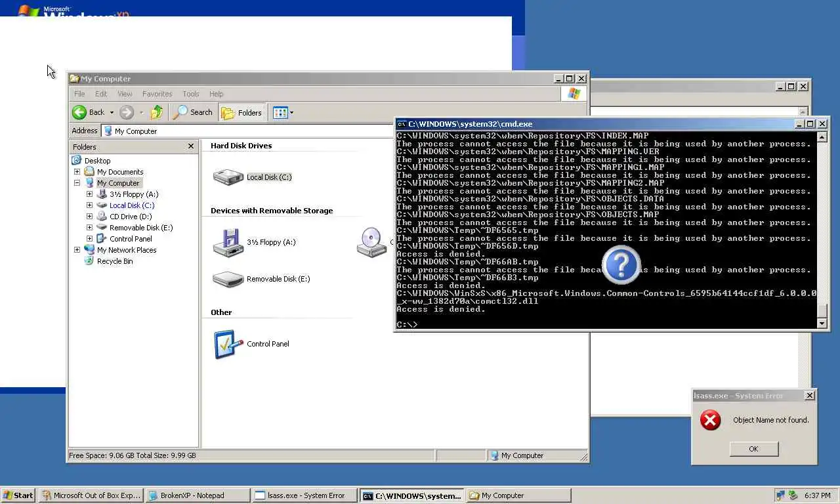
Task: Click OK in lsass.exe error dialog
Action: (x=753, y=449)
